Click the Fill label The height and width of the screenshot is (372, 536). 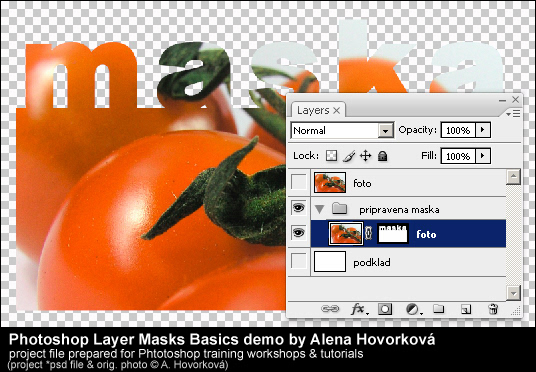tap(429, 156)
